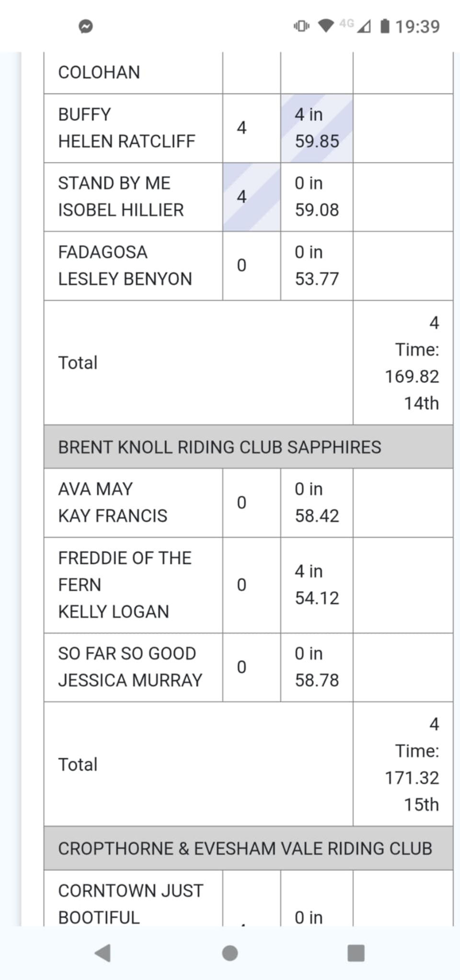Image resolution: width=460 pixels, height=980 pixels.
Task: Tap the 19:39 clock in status bar
Action: pos(417,26)
